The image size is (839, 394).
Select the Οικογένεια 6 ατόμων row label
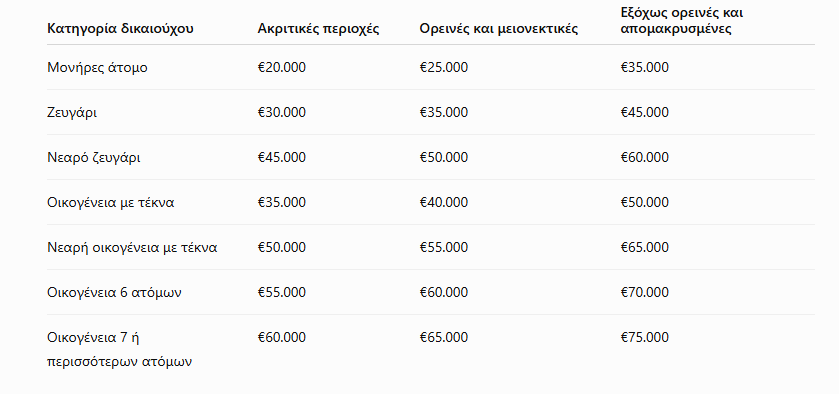coord(114,292)
